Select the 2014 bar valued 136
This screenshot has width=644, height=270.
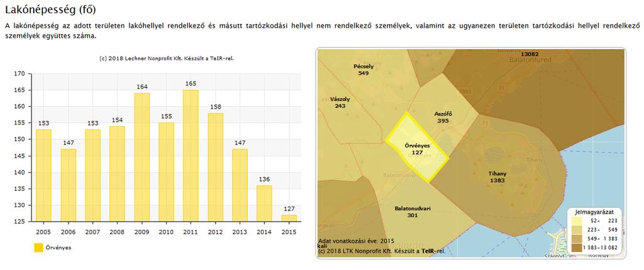click(x=265, y=203)
